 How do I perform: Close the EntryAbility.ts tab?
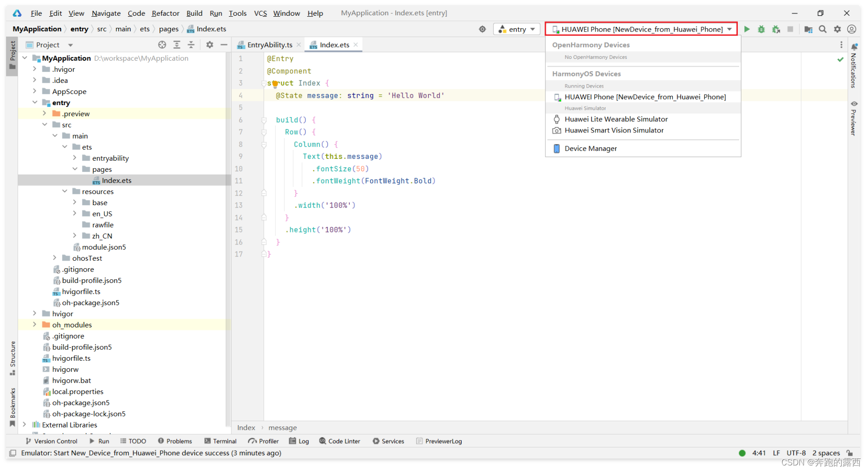pyautogui.click(x=299, y=45)
